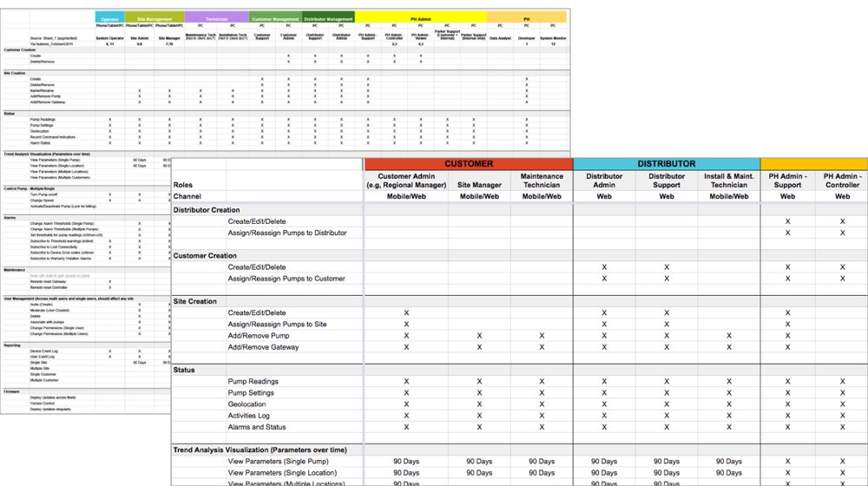868x486 pixels.
Task: Select the Alarms and Status row label
Action: point(257,427)
